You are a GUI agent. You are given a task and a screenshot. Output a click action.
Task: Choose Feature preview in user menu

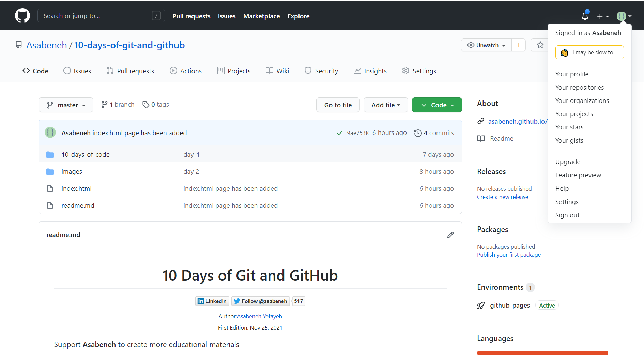pos(578,175)
